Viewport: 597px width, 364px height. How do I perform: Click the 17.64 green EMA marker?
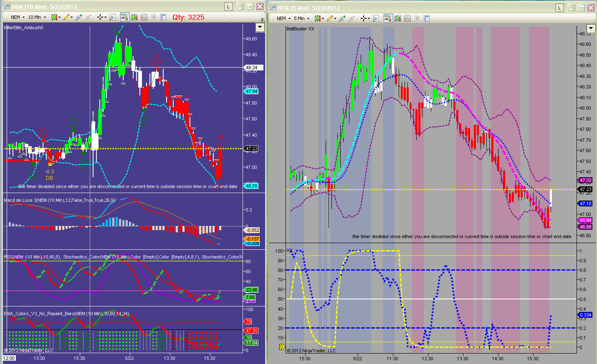click(251, 343)
